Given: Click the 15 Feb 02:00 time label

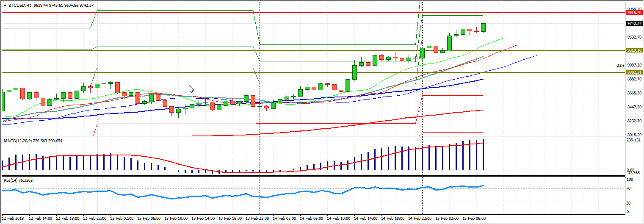Looking at the screenshot, I should coord(446,218).
